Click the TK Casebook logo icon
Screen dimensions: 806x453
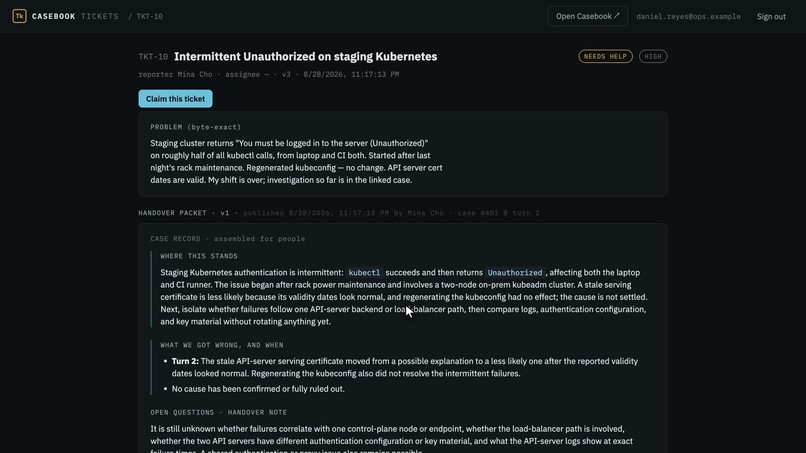click(19, 16)
